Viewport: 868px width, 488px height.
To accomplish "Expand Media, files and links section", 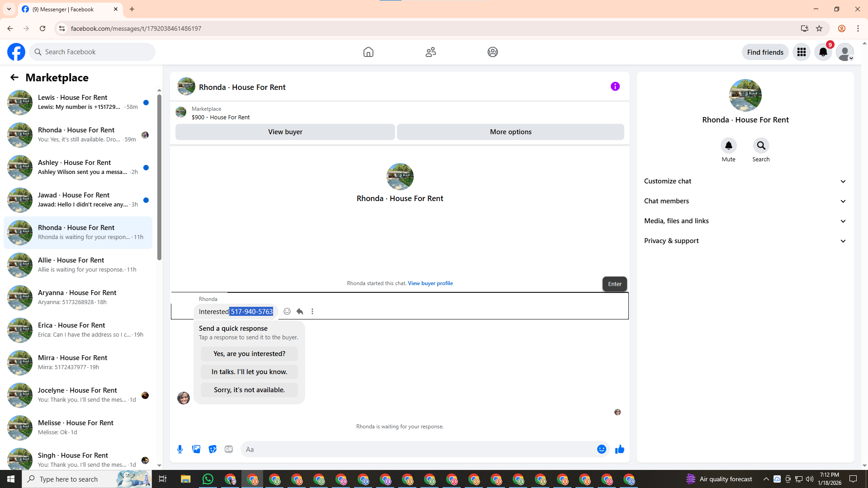I will point(745,221).
